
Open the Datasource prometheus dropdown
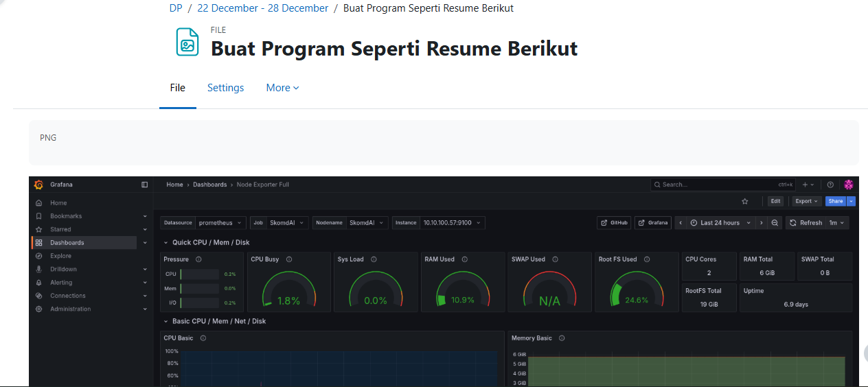(x=221, y=223)
